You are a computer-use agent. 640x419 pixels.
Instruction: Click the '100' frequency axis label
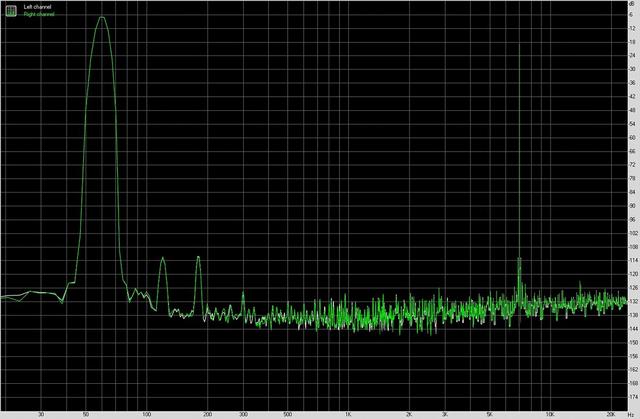coord(147,415)
